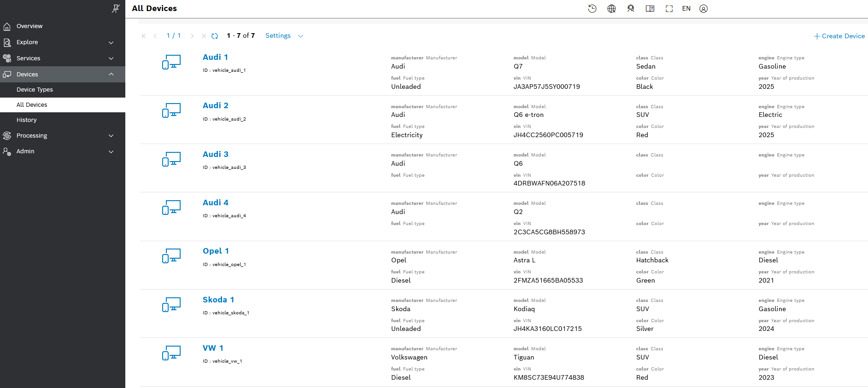Expand the Processing sidebar section
This screenshot has width=868, height=388.
[62, 136]
